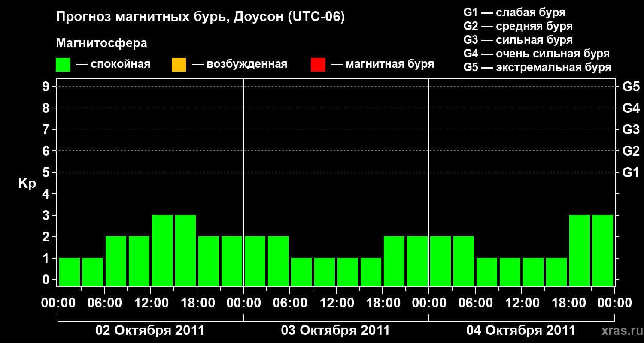Image resolution: width=644 pixels, height=343 pixels.
Task: Click the 12:00 time label under 03 October
Action: tap(336, 303)
